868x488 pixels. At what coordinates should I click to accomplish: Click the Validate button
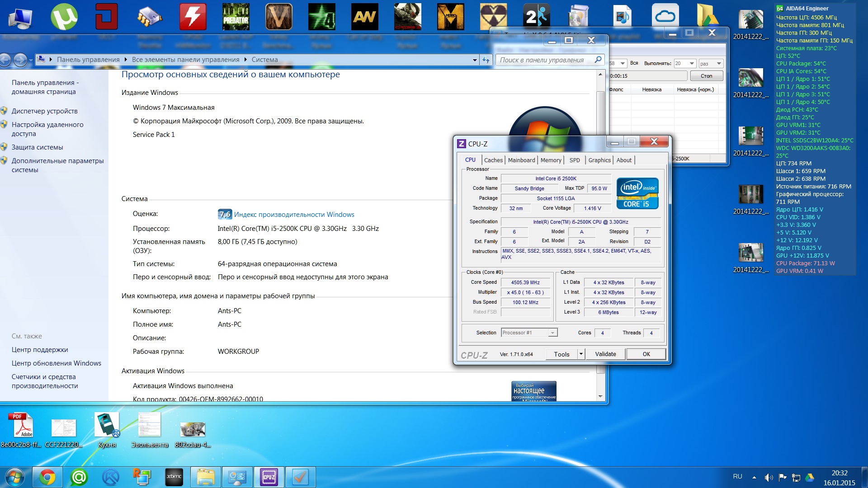coord(605,354)
